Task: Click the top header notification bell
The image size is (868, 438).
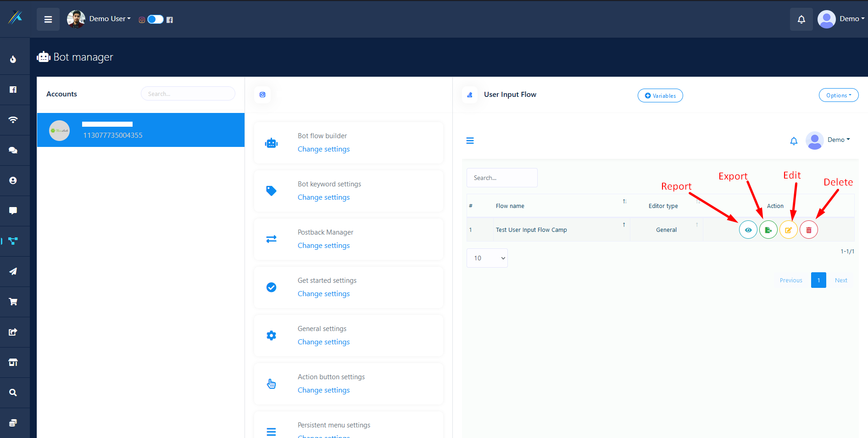Action: tap(801, 19)
